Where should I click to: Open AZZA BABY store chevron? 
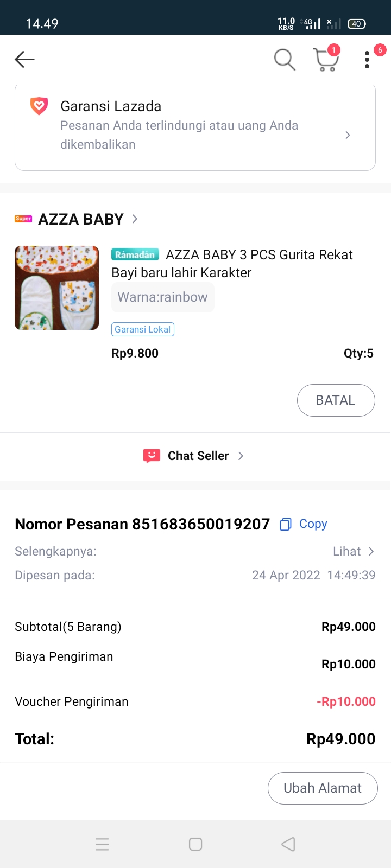point(135,219)
